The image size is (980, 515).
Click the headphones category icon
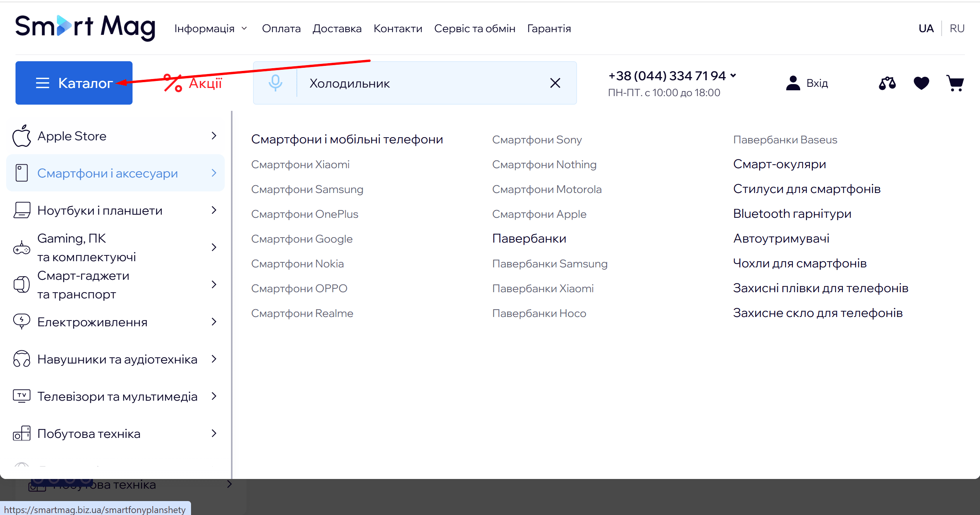(22, 359)
